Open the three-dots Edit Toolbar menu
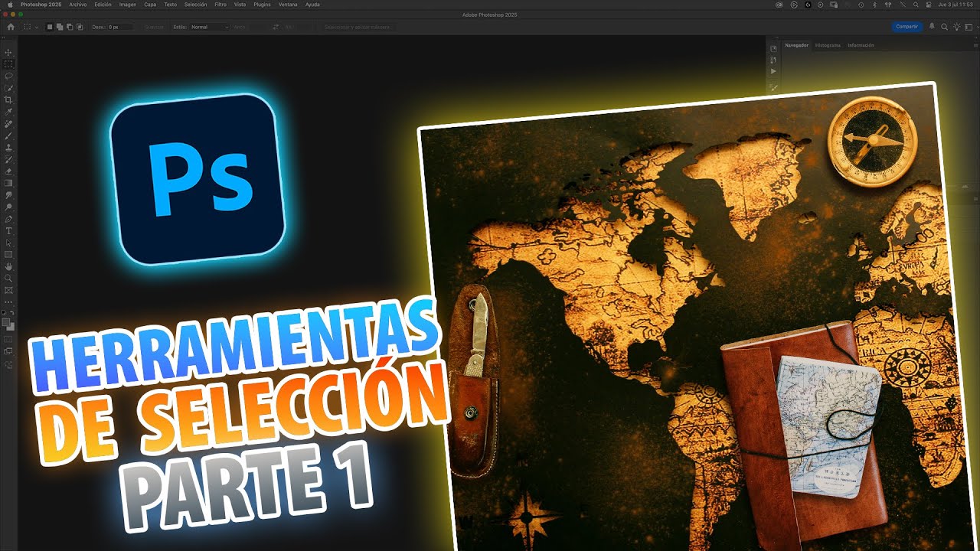Screen dimensions: 980x551 click(x=9, y=302)
